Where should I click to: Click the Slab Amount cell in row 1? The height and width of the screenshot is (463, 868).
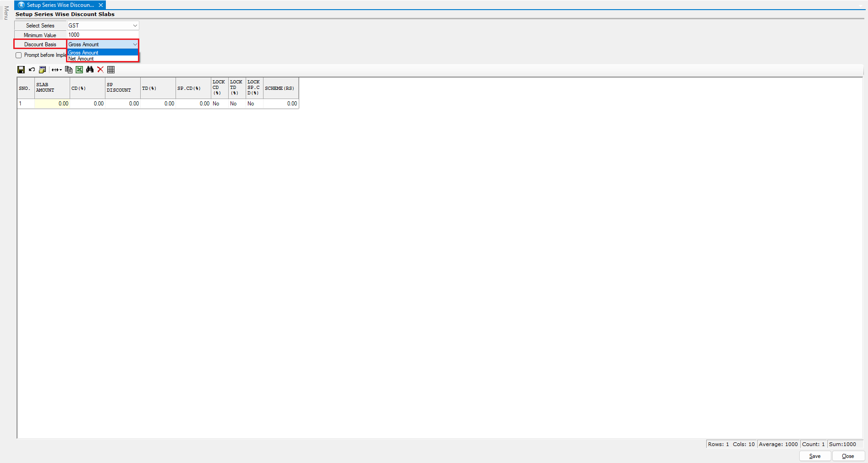(52, 104)
